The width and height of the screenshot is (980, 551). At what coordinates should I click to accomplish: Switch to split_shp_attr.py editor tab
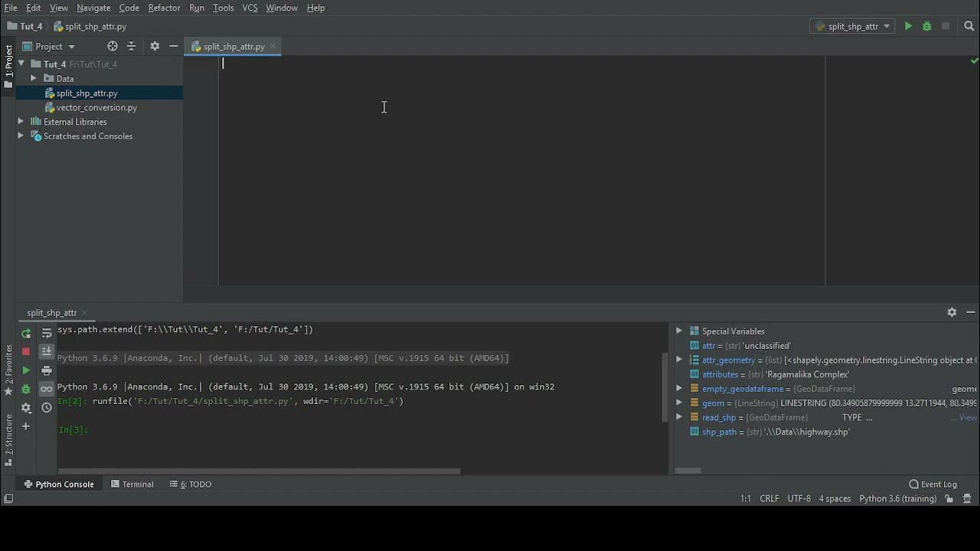click(x=234, y=47)
